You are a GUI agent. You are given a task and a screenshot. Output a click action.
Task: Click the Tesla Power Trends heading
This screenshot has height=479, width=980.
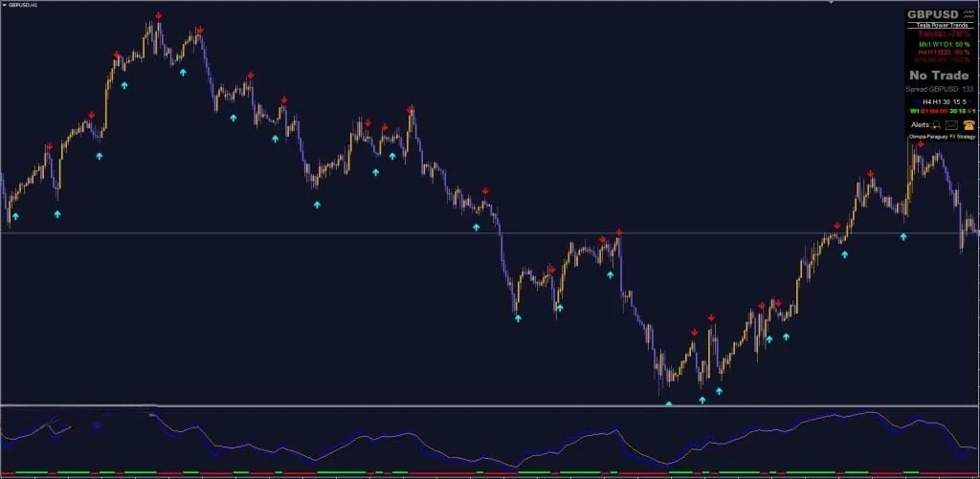(x=941, y=25)
